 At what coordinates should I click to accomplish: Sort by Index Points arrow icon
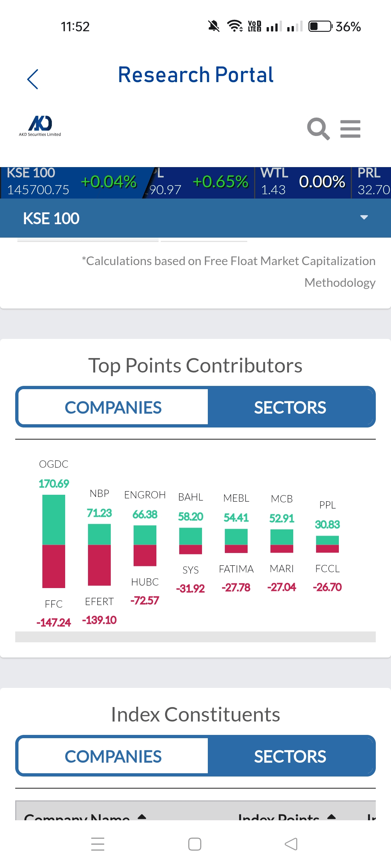click(331, 817)
